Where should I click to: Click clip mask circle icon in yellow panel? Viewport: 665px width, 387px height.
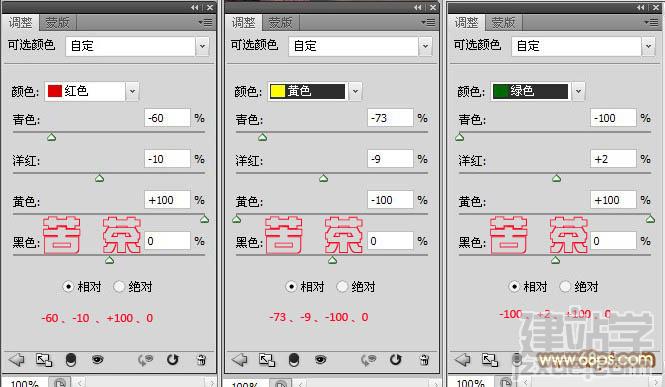point(293,360)
